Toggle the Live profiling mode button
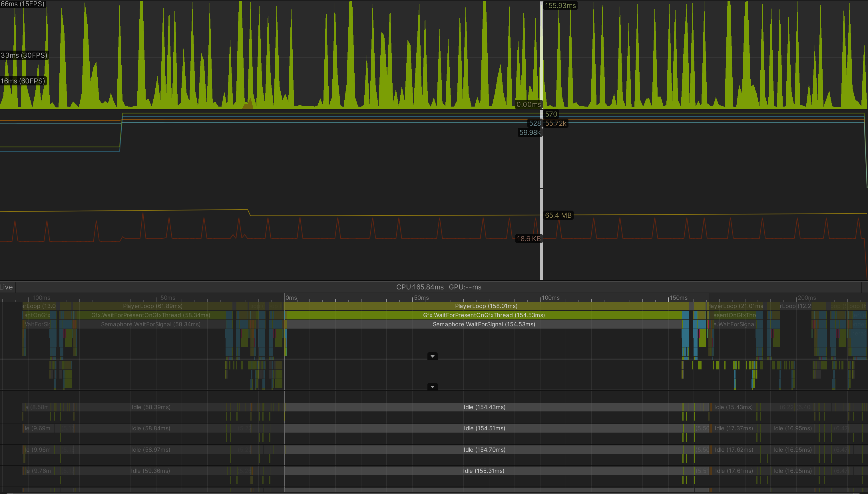This screenshot has width=868, height=494. [x=7, y=287]
